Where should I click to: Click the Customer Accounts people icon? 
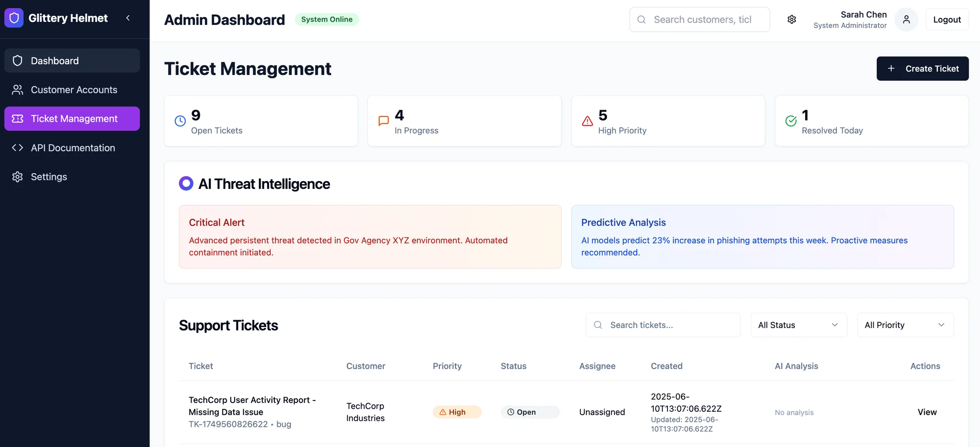pyautogui.click(x=18, y=90)
